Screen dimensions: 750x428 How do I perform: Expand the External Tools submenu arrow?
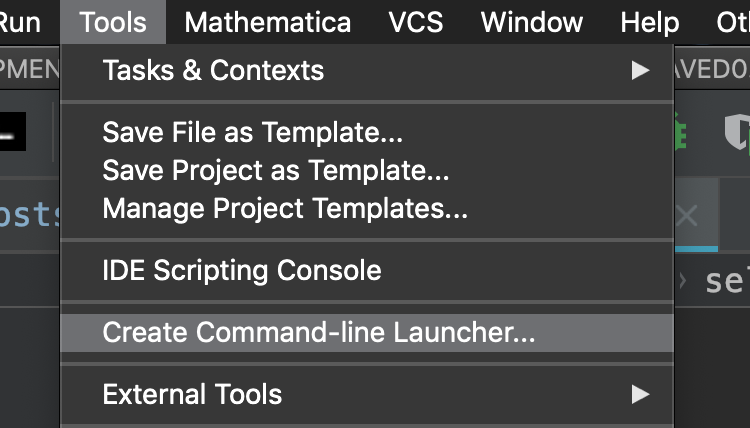pyautogui.click(x=640, y=394)
